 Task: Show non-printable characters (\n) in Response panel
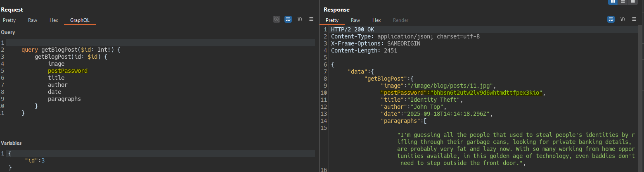point(623,19)
